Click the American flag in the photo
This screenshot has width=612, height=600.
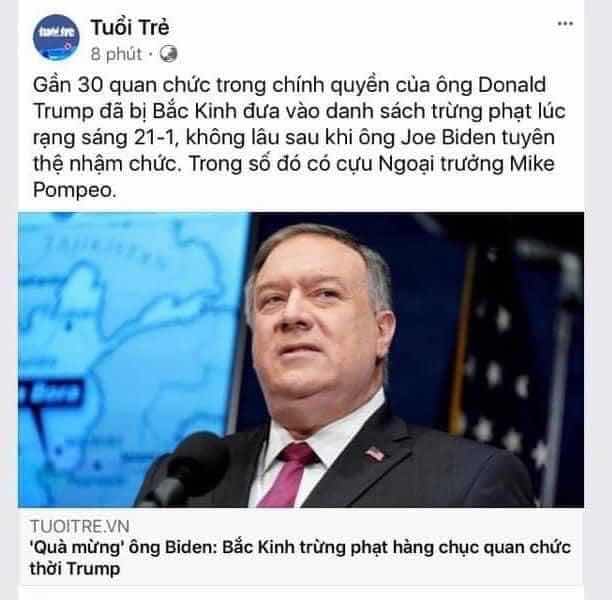point(515,371)
